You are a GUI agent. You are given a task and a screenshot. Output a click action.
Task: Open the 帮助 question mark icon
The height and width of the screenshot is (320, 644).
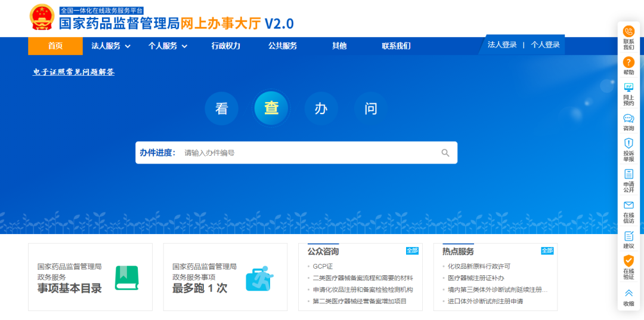(x=628, y=62)
